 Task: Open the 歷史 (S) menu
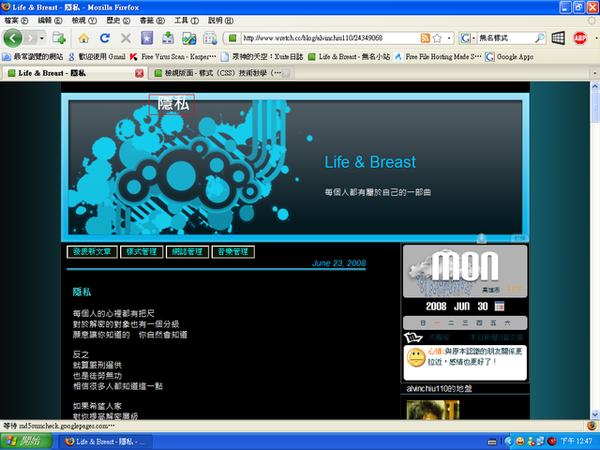point(118,20)
